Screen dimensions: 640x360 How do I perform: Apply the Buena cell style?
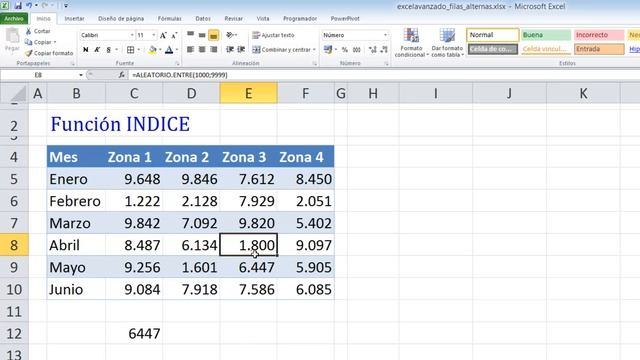[x=546, y=35]
